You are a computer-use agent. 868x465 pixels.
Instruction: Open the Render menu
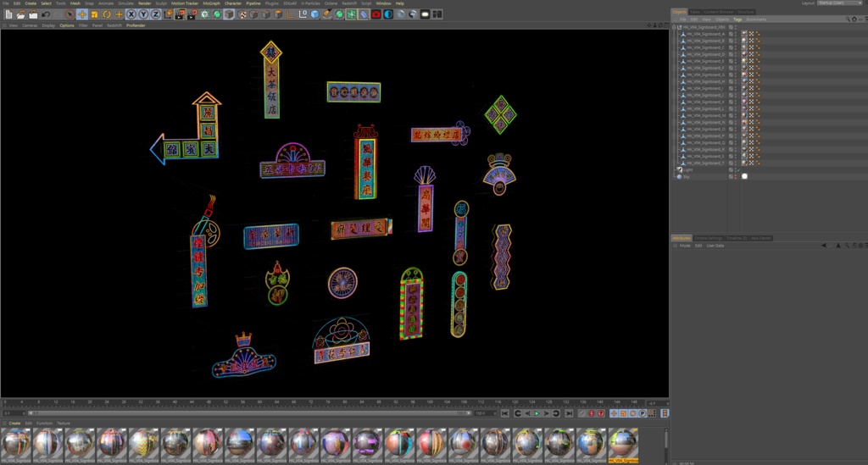point(144,3)
